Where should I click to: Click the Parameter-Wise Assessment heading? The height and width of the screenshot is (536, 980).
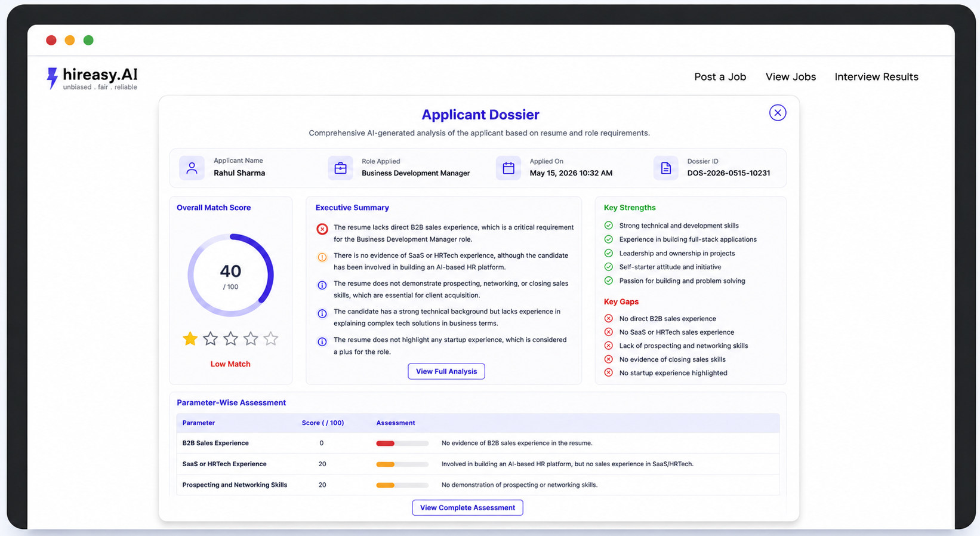click(232, 403)
